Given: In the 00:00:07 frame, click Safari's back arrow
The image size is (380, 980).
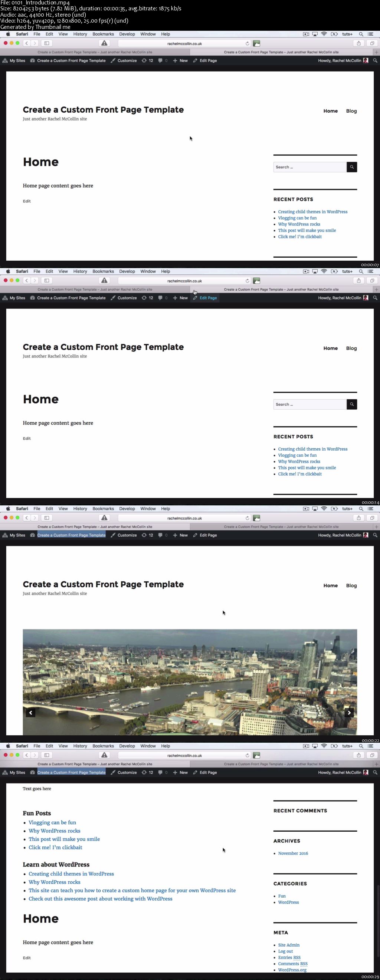Looking at the screenshot, I should [x=27, y=43].
